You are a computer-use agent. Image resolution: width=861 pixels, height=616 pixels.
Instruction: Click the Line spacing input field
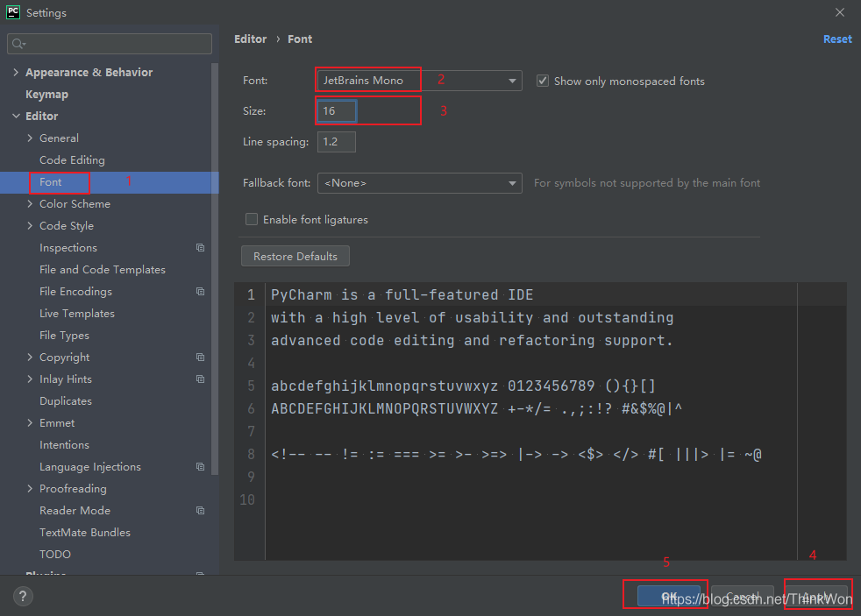(x=337, y=142)
